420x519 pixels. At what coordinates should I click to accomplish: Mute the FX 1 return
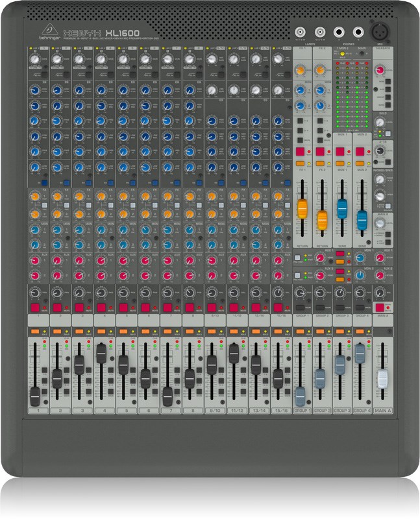click(x=300, y=152)
